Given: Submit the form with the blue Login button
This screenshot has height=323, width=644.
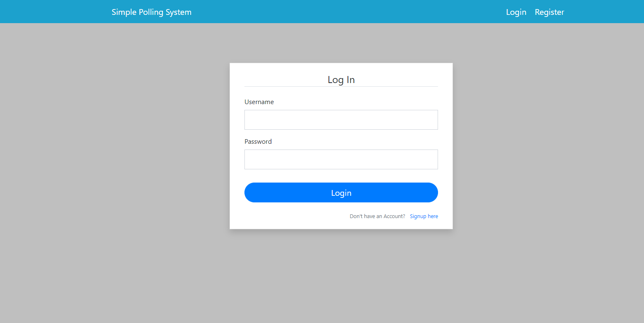Looking at the screenshot, I should [x=341, y=192].
